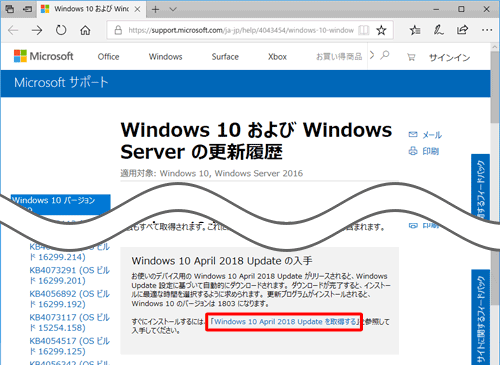
Task: Click the Share page icon
Action: (x=462, y=30)
